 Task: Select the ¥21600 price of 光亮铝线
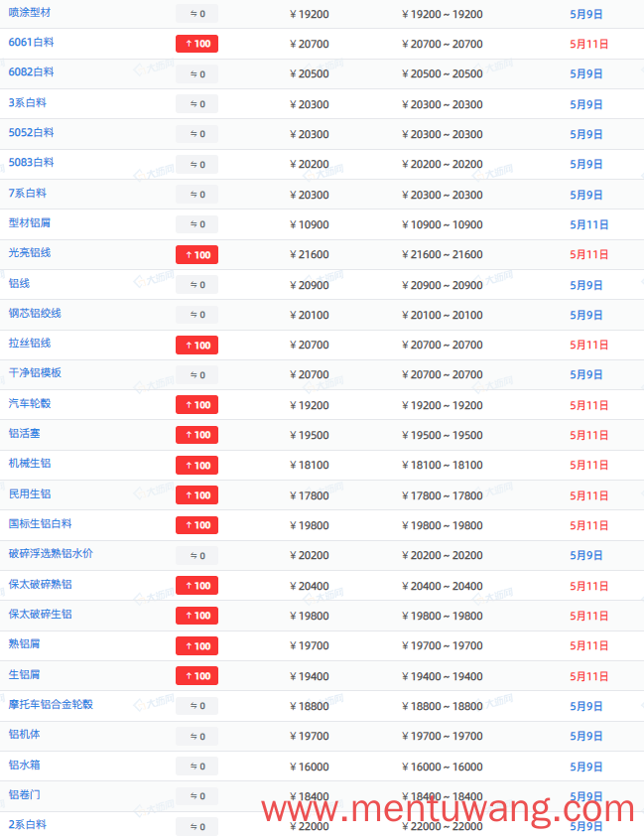coord(310,255)
